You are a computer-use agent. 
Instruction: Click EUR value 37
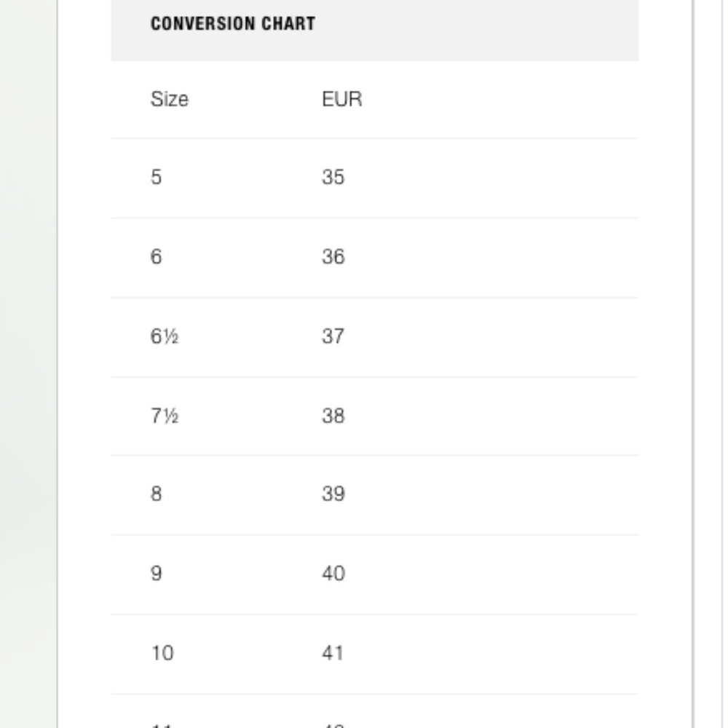[333, 336]
